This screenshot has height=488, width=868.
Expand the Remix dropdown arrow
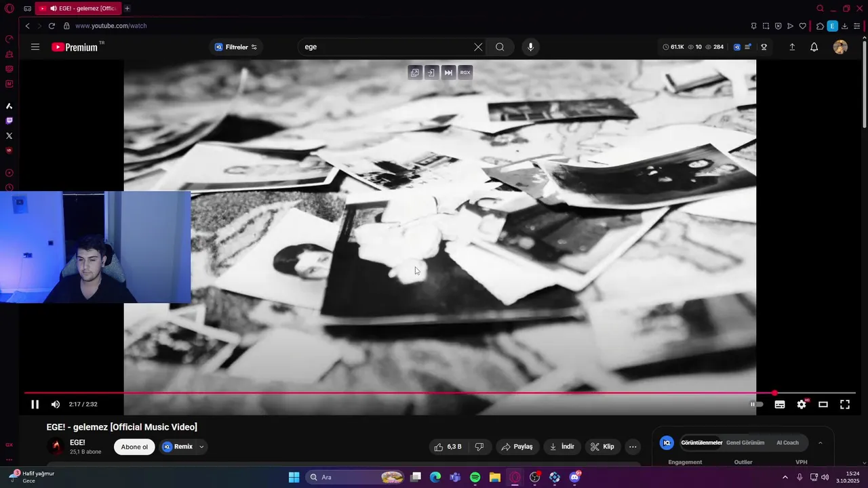pyautogui.click(x=201, y=447)
